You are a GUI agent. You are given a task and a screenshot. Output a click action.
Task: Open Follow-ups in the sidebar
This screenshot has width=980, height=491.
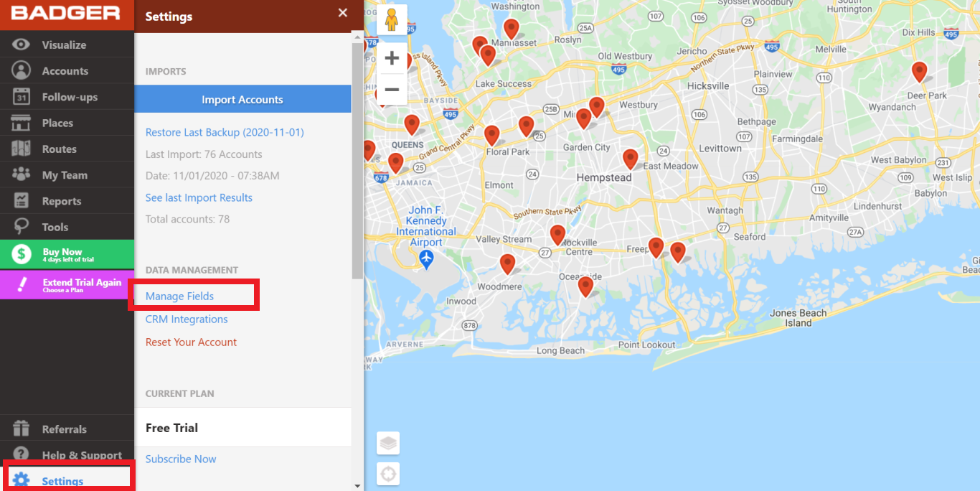pyautogui.click(x=67, y=97)
